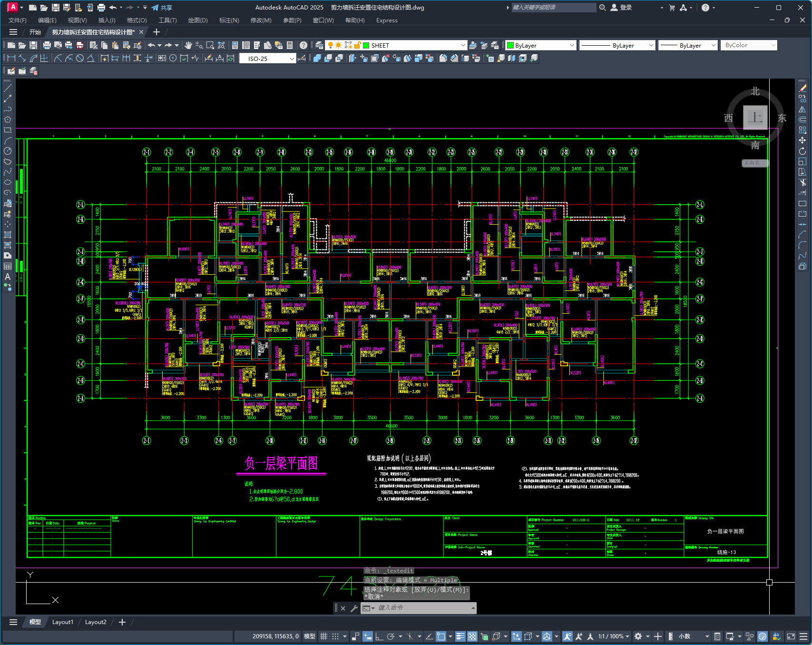The height and width of the screenshot is (645, 812).
Task: Select the Polygon draw tool
Action: tap(8, 119)
